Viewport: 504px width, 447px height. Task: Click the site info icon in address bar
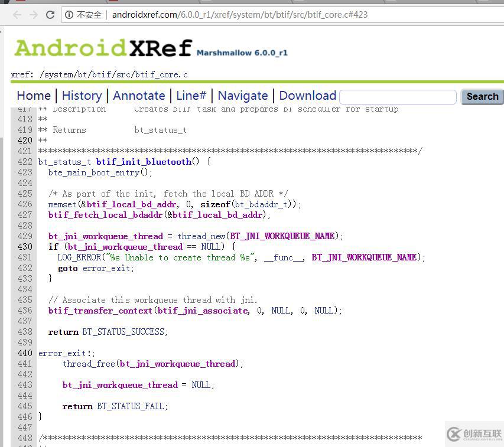pyautogui.click(x=69, y=15)
